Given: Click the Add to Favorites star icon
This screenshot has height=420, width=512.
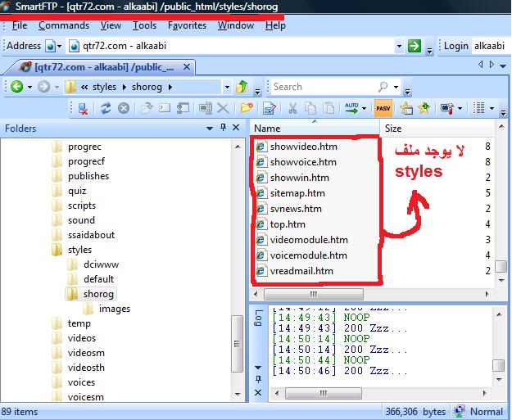Looking at the screenshot, I should [x=424, y=107].
